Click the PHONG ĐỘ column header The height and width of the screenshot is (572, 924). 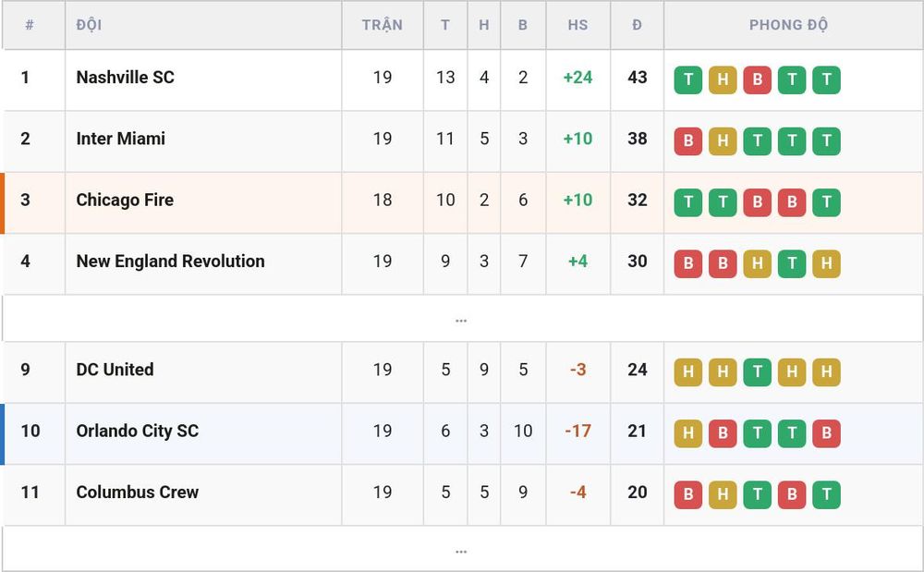(x=788, y=25)
